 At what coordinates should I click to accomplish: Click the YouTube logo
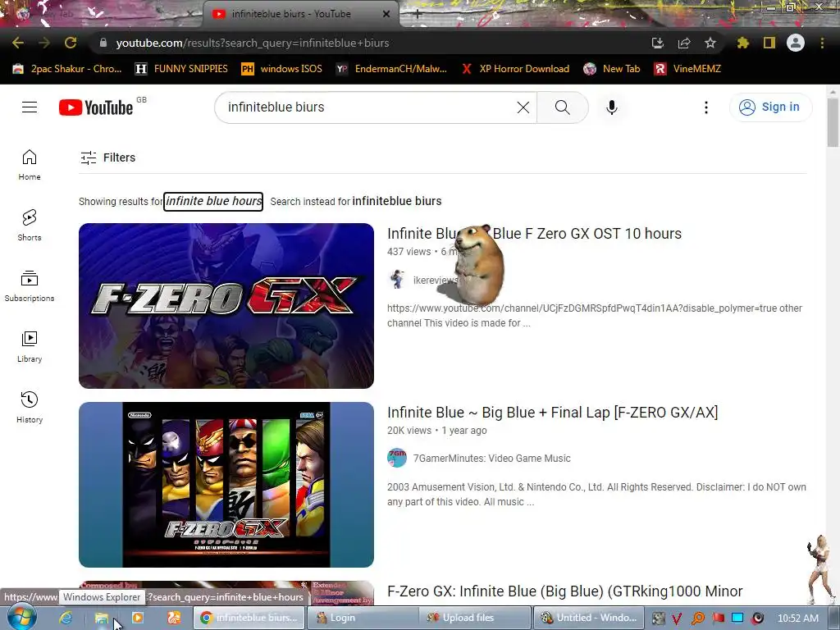[x=96, y=107]
